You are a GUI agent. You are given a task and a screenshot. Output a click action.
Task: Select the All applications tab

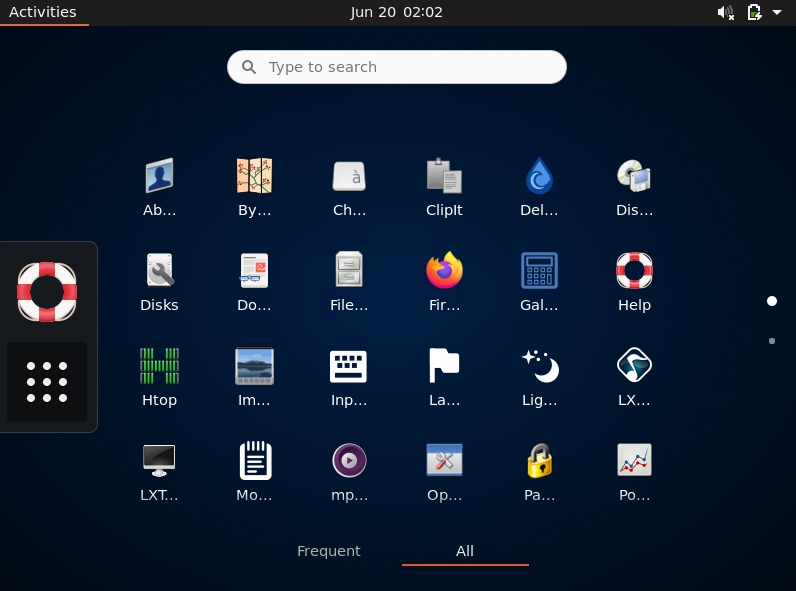coord(465,551)
